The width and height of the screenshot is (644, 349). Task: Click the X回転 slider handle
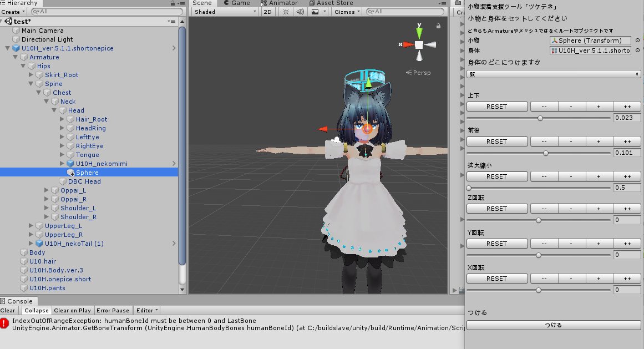(x=539, y=290)
